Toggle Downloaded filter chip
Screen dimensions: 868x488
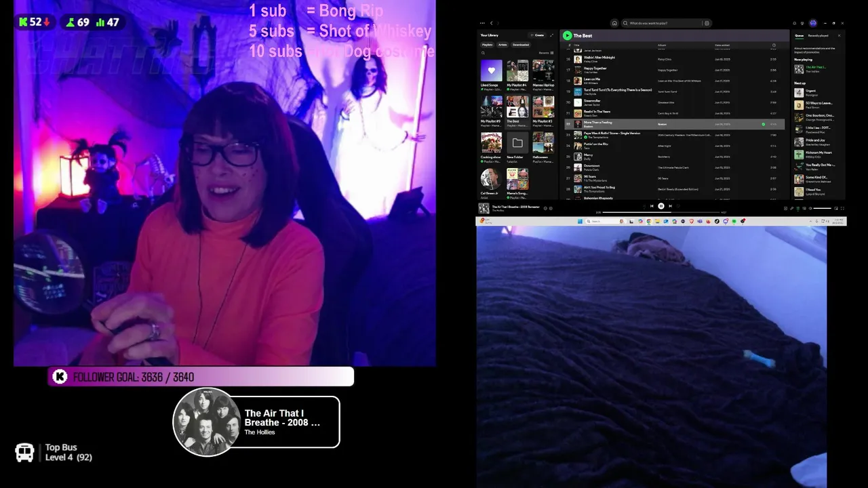coord(521,45)
